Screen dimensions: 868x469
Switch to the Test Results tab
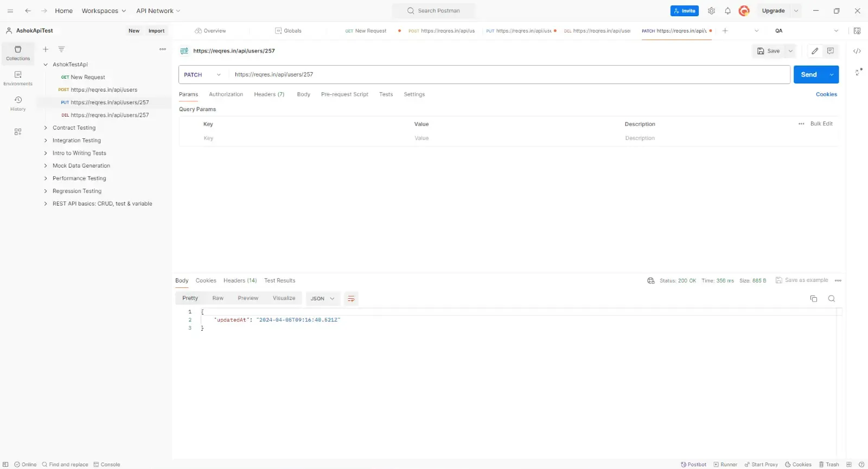coord(279,281)
